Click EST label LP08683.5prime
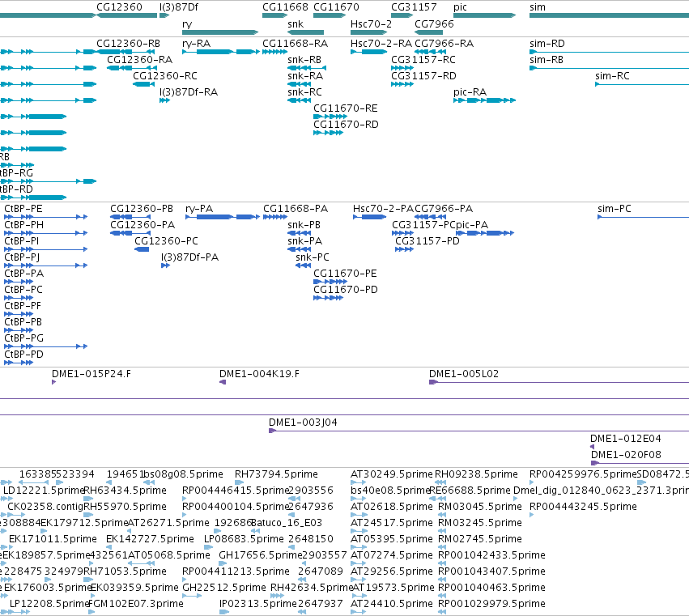 [x=244, y=539]
